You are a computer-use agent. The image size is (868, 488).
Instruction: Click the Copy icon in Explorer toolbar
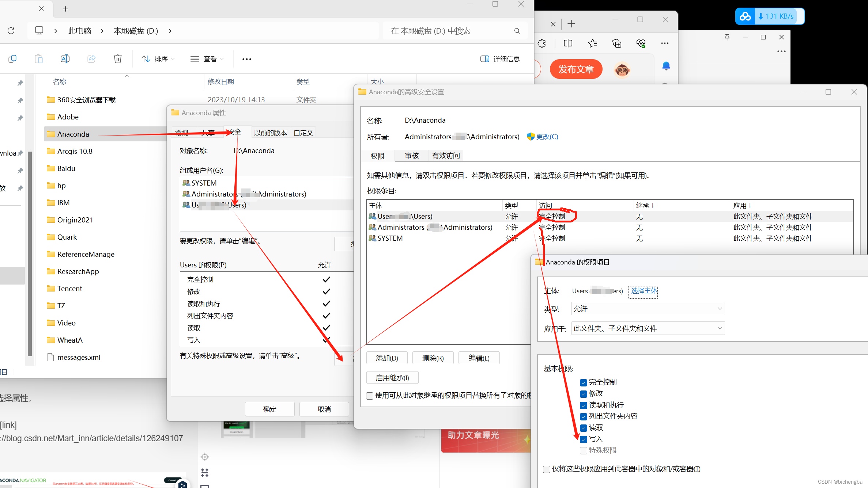tap(13, 58)
